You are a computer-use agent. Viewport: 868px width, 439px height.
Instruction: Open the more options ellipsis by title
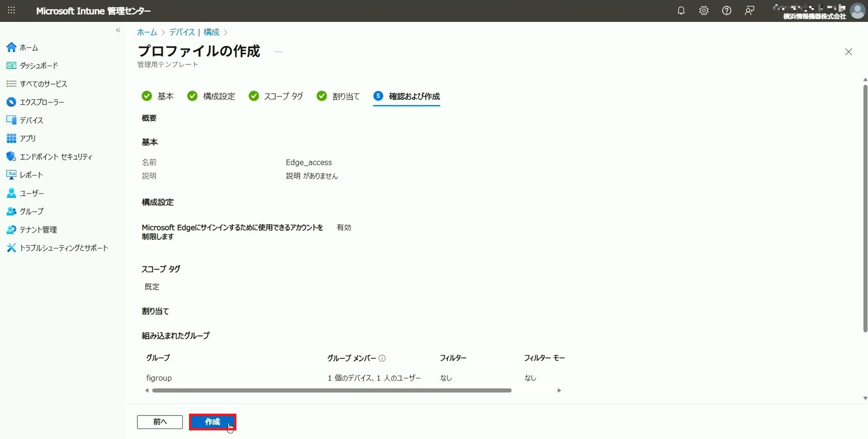(x=278, y=52)
